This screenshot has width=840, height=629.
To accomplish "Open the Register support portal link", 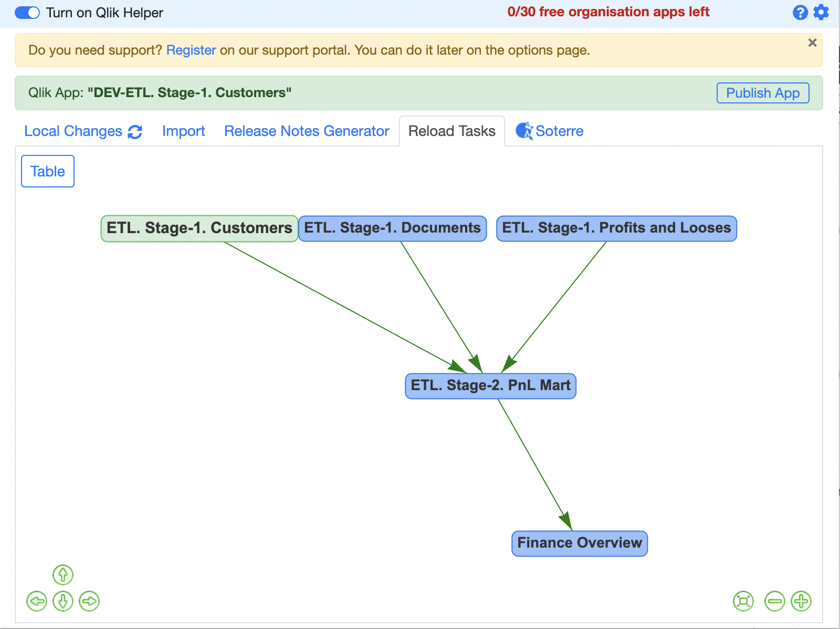I will [191, 50].
